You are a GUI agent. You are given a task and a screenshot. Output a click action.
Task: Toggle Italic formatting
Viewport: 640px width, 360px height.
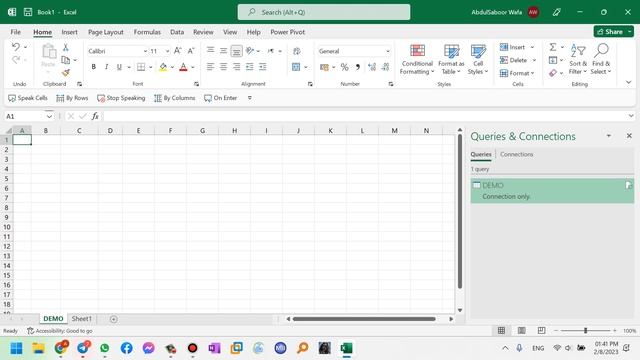106,67
